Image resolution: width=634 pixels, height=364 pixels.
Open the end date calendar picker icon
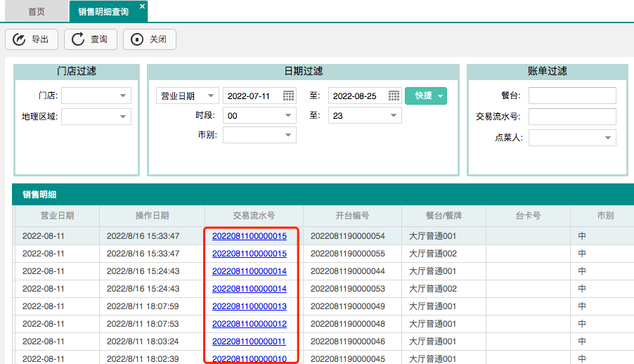click(x=394, y=96)
